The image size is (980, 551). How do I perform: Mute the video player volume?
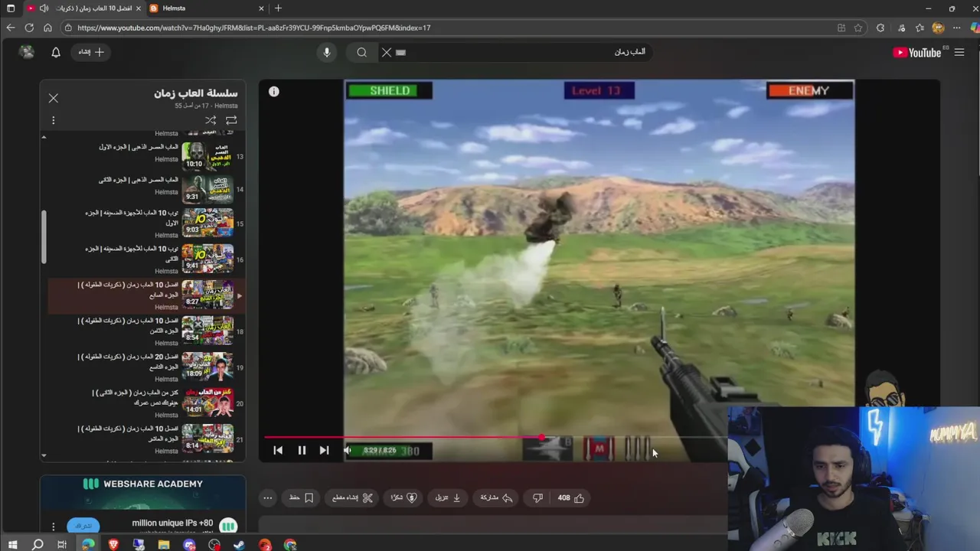pos(348,451)
